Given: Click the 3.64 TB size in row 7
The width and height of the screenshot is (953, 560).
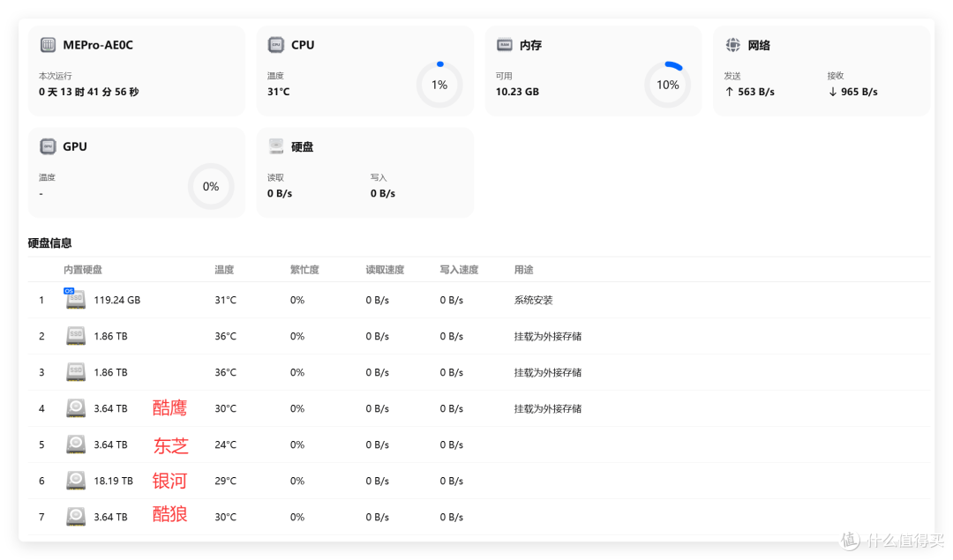Looking at the screenshot, I should tap(110, 517).
